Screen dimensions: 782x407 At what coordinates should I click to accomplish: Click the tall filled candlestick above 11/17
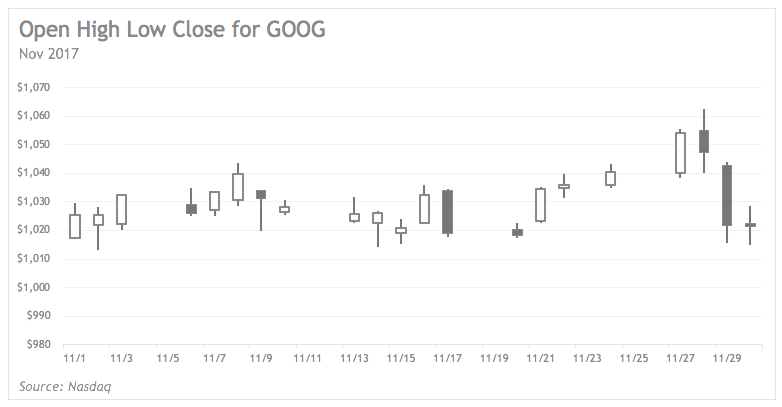(x=447, y=212)
